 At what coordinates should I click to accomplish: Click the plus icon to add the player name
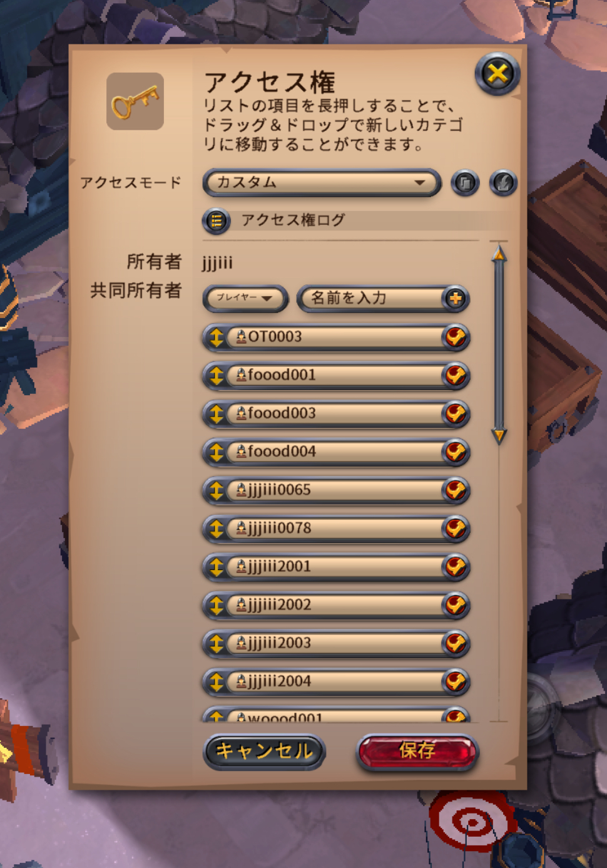456,298
